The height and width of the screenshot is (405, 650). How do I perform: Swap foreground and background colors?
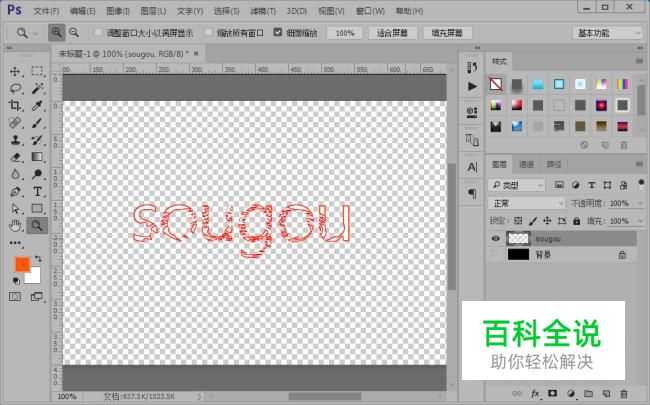click(38, 259)
